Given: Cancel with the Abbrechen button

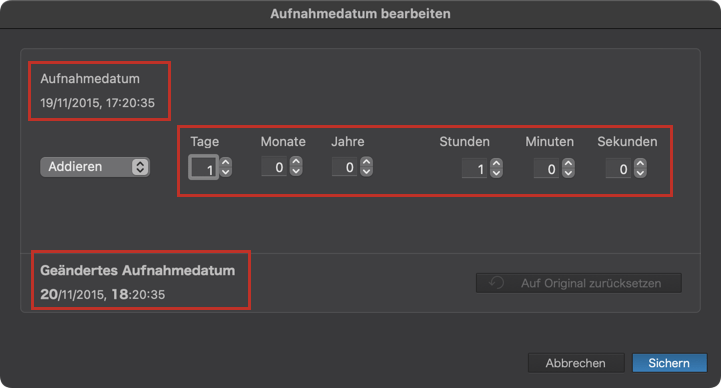Looking at the screenshot, I should tap(576, 363).
